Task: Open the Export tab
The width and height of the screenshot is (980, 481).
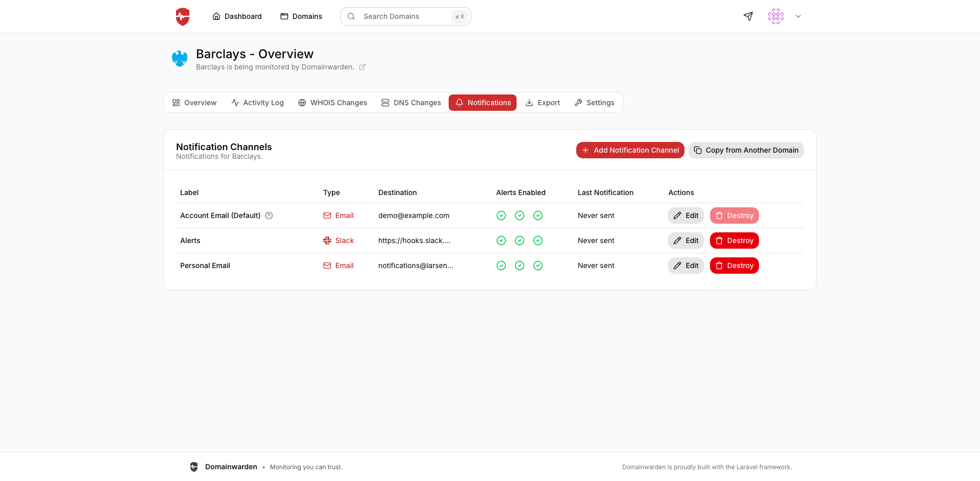Action: click(x=543, y=103)
